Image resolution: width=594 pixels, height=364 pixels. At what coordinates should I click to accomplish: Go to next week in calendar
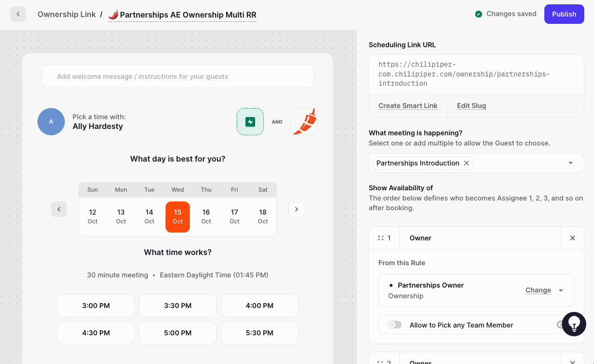click(297, 209)
